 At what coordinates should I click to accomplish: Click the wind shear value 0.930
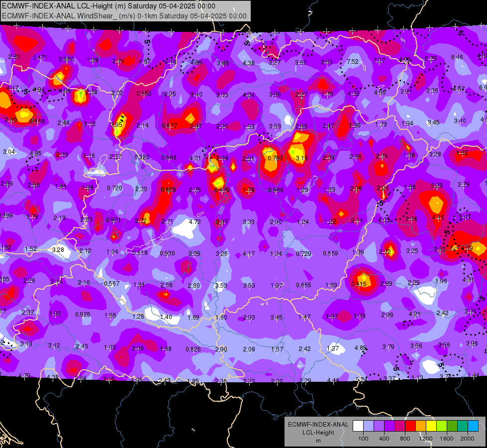click(x=168, y=253)
